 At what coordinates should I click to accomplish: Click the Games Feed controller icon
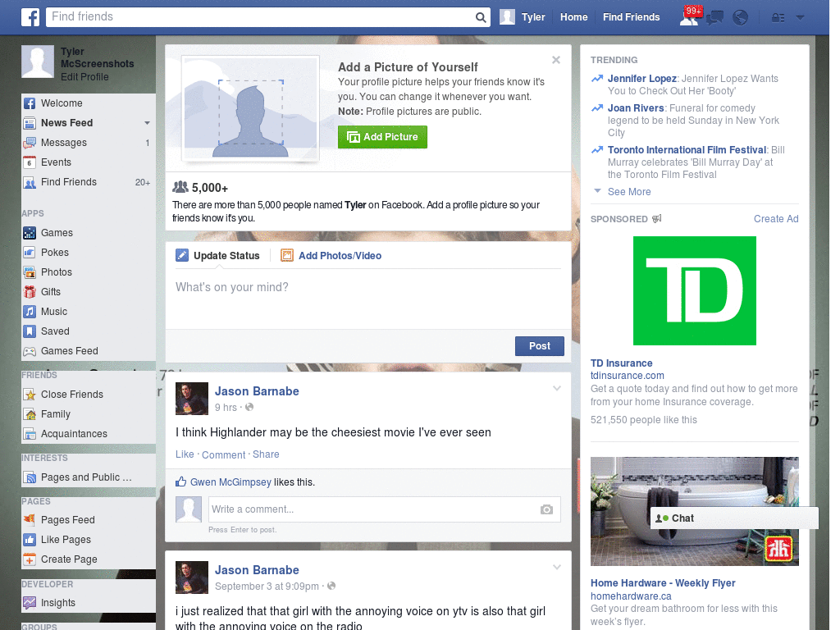(30, 351)
